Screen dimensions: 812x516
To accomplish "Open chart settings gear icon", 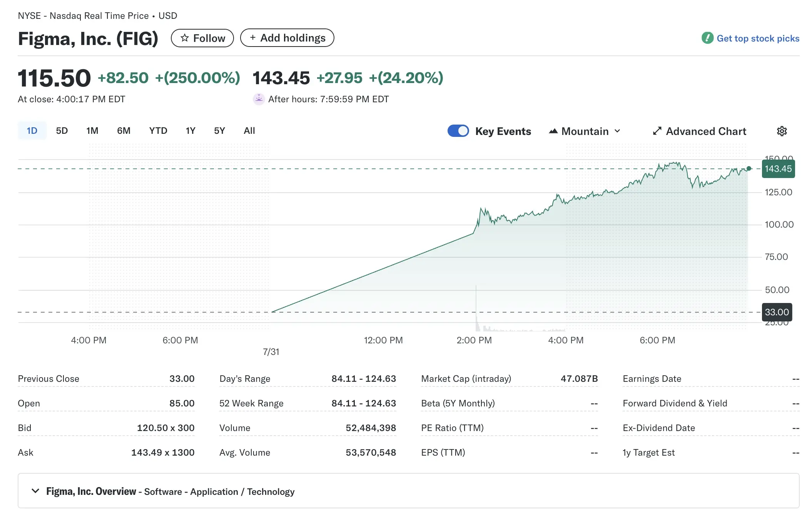I will pyautogui.click(x=782, y=131).
